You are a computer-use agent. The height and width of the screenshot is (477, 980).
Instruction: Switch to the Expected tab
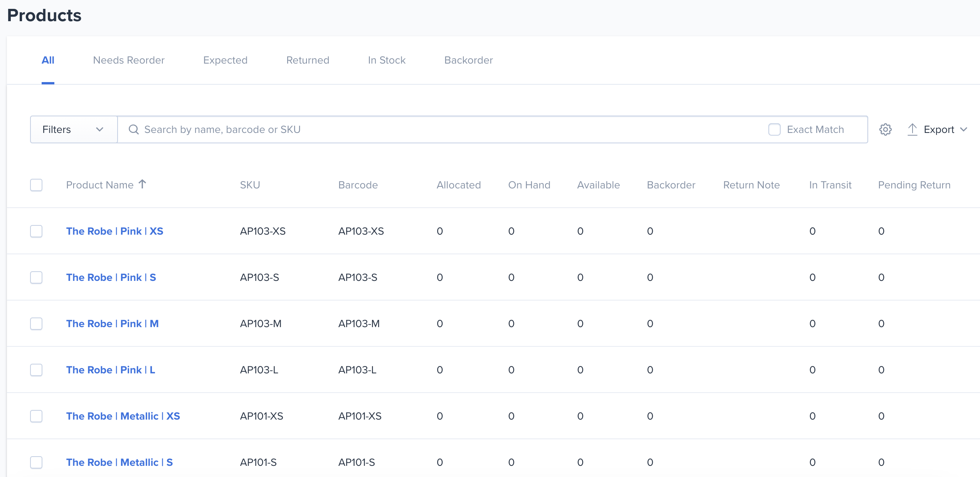(x=225, y=60)
